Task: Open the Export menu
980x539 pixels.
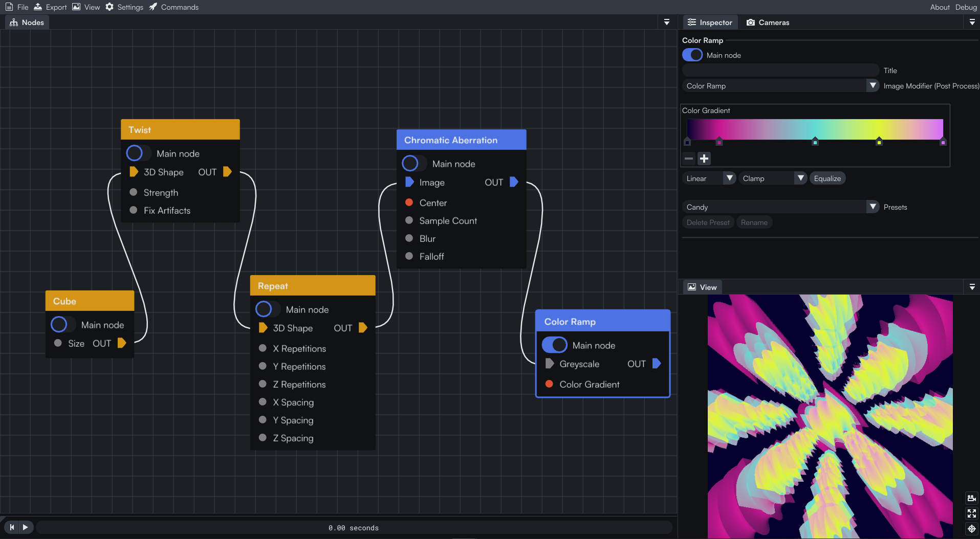Action: point(51,7)
